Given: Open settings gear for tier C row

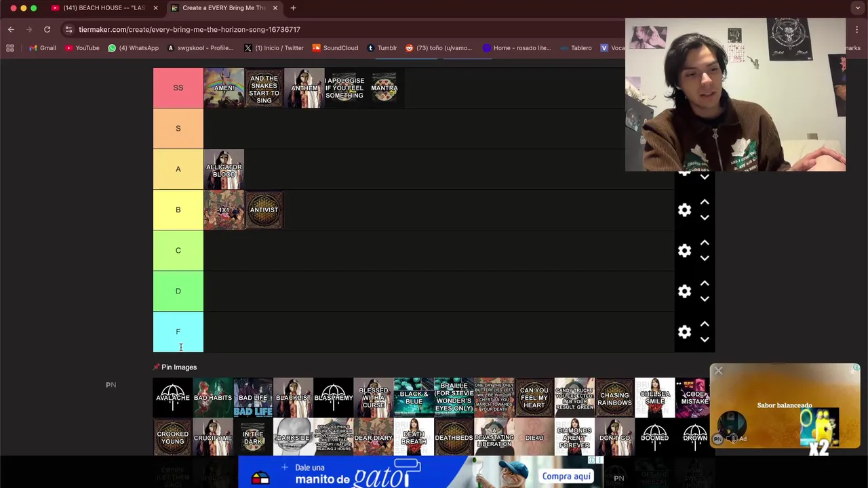Looking at the screenshot, I should [684, 251].
